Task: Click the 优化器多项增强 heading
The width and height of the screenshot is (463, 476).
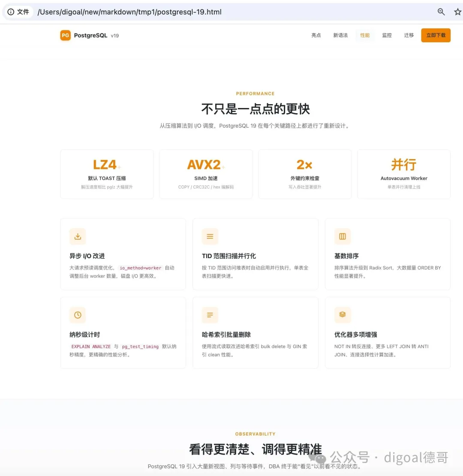Action: [x=355, y=334]
